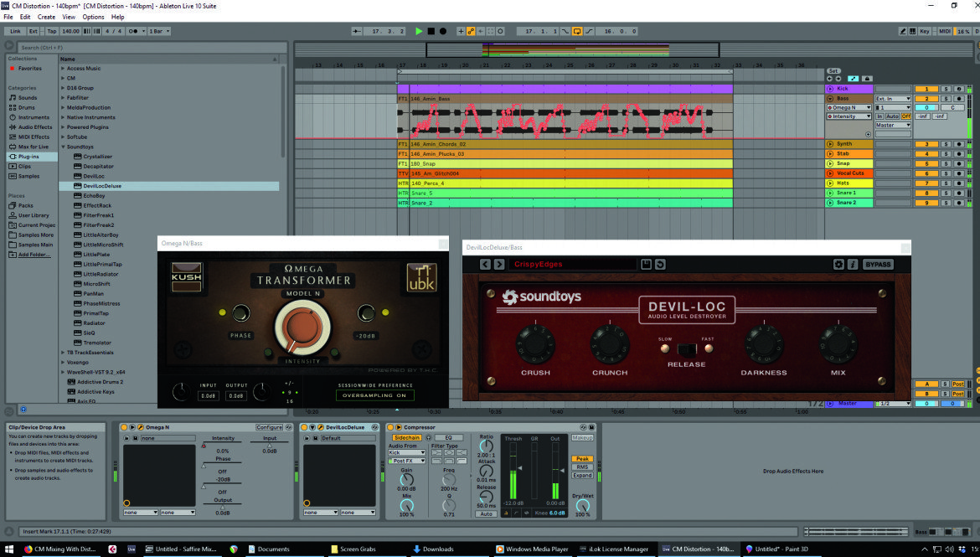Click save preset icon in DevilLocDeluxe
The height and width of the screenshot is (557, 980).
(x=647, y=265)
